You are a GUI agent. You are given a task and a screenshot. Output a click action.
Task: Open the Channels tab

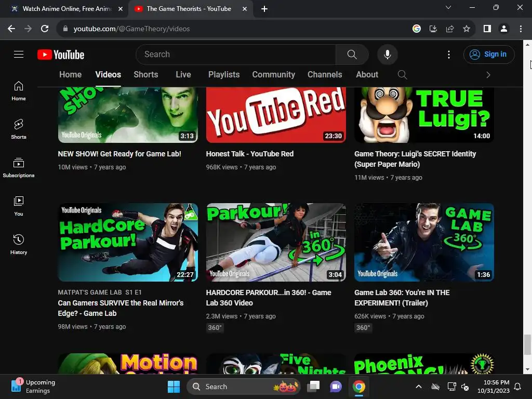[324, 75]
